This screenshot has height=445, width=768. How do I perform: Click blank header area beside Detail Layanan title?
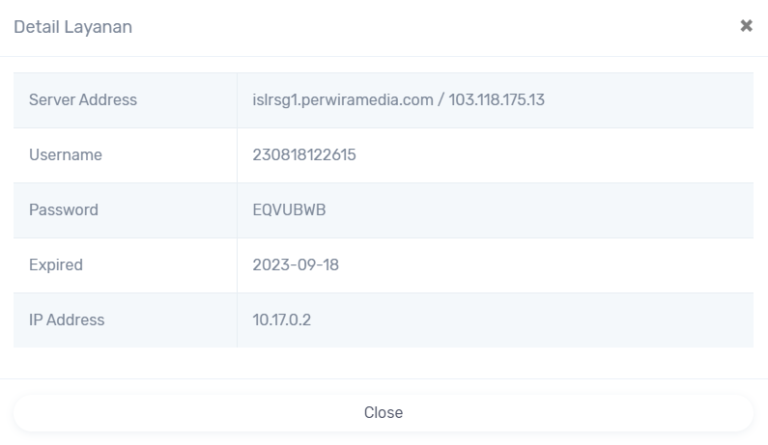point(400,27)
